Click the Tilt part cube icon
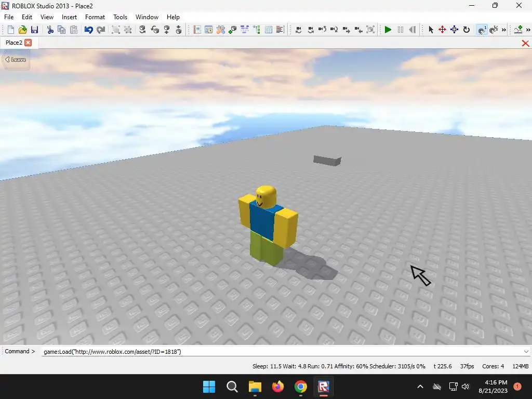Viewport: 532px width, 399px height. [155, 30]
